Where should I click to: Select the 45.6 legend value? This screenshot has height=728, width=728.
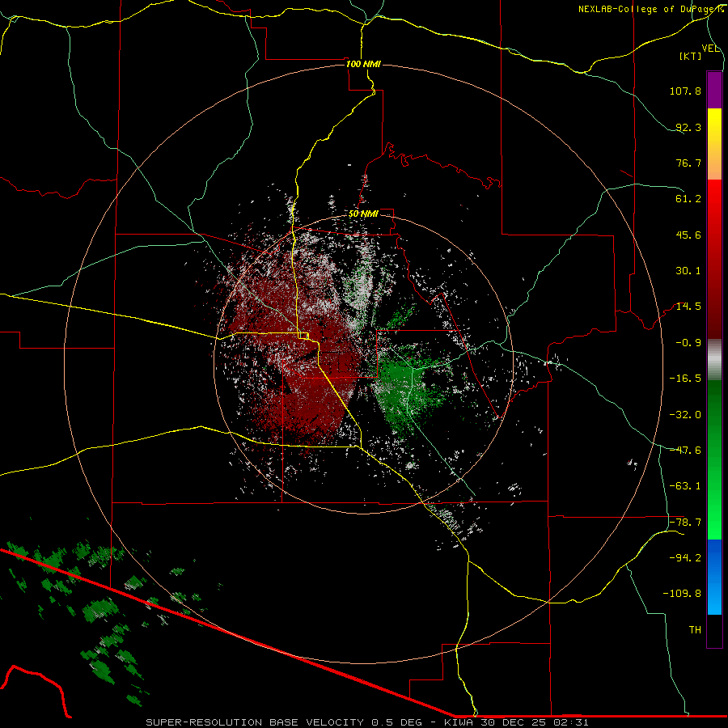688,235
